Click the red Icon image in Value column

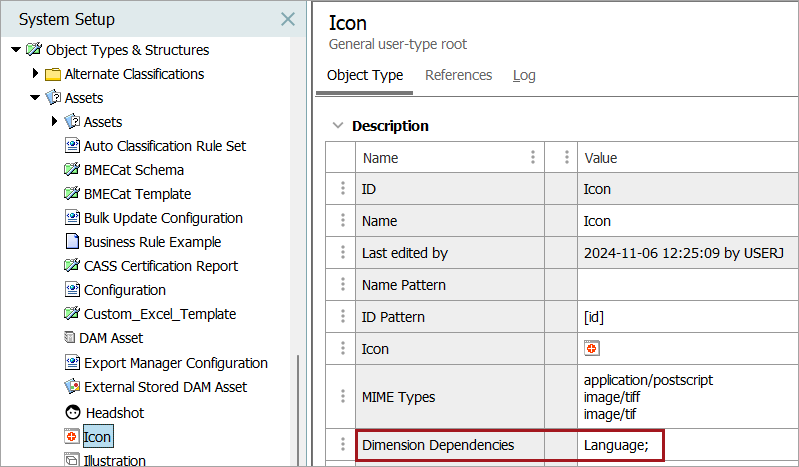coord(591,349)
